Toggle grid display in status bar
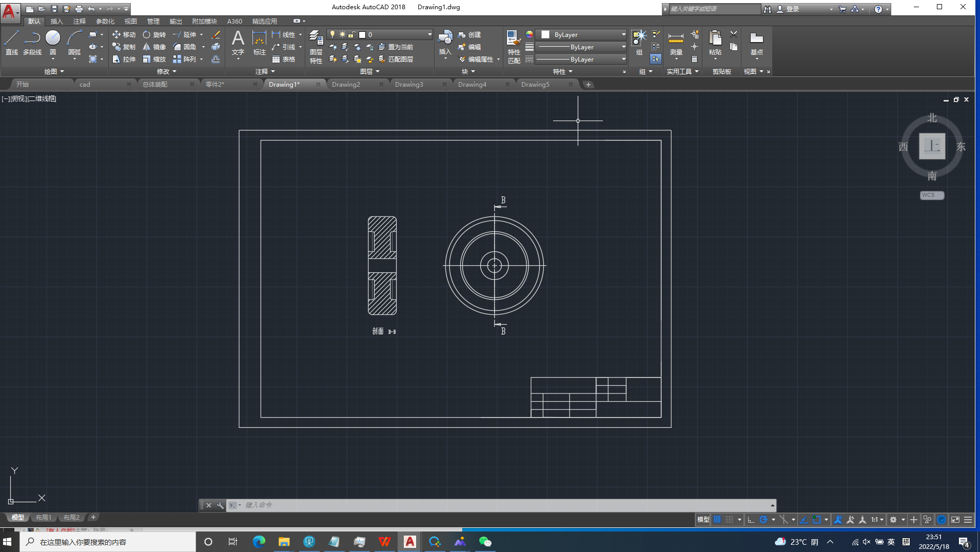This screenshot has width=980, height=552. pyautogui.click(x=717, y=520)
